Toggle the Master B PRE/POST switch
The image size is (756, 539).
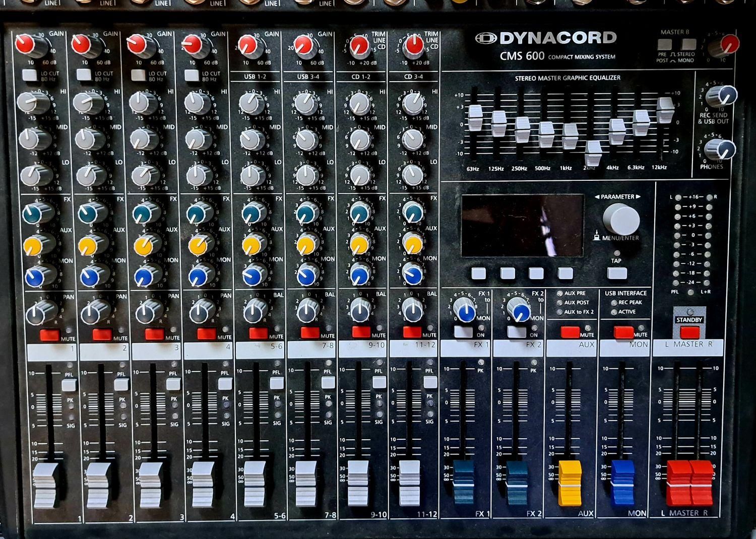point(665,44)
